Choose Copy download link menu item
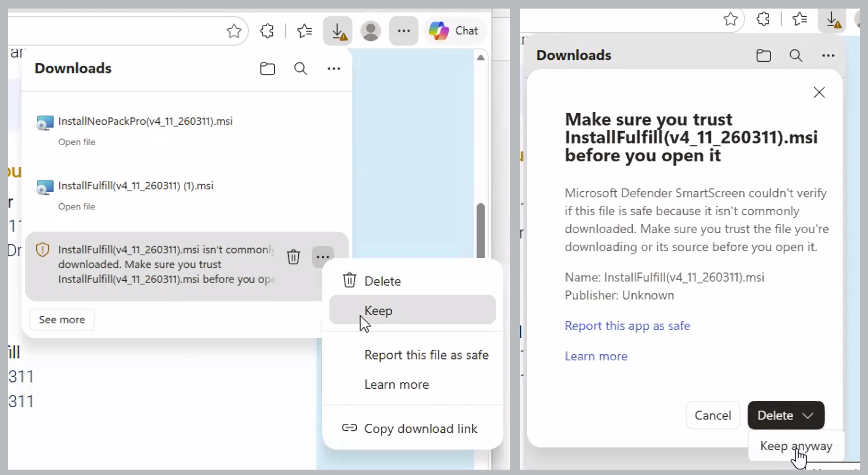The width and height of the screenshot is (868, 475). click(412, 428)
